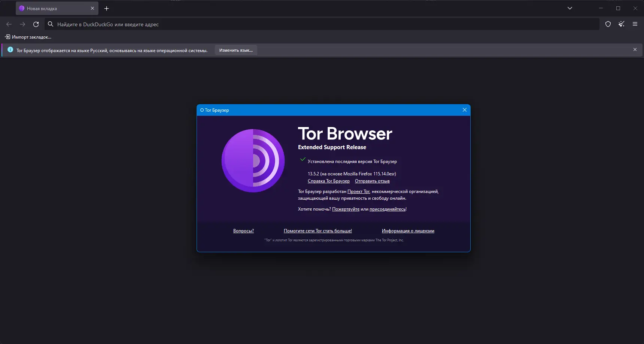
Task: Click 'присоединяйтесь' link
Action: [388, 209]
